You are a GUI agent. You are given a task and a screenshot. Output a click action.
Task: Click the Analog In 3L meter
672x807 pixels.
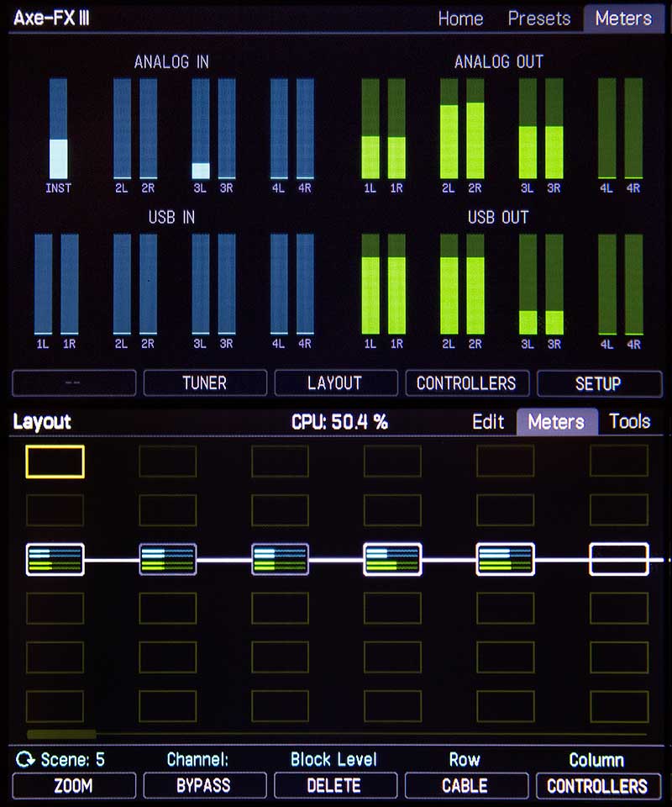[201, 129]
